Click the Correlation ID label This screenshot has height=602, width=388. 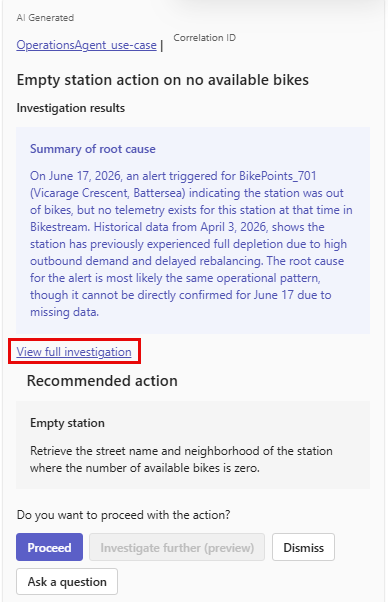click(205, 38)
